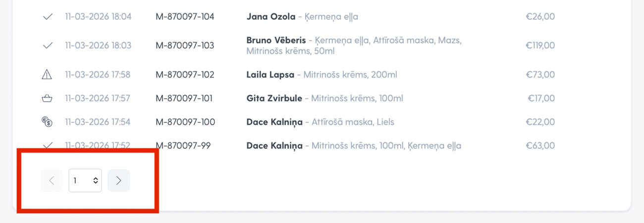
Task: Click the coins refund icon for order M-870097-100
Action: (x=47, y=122)
